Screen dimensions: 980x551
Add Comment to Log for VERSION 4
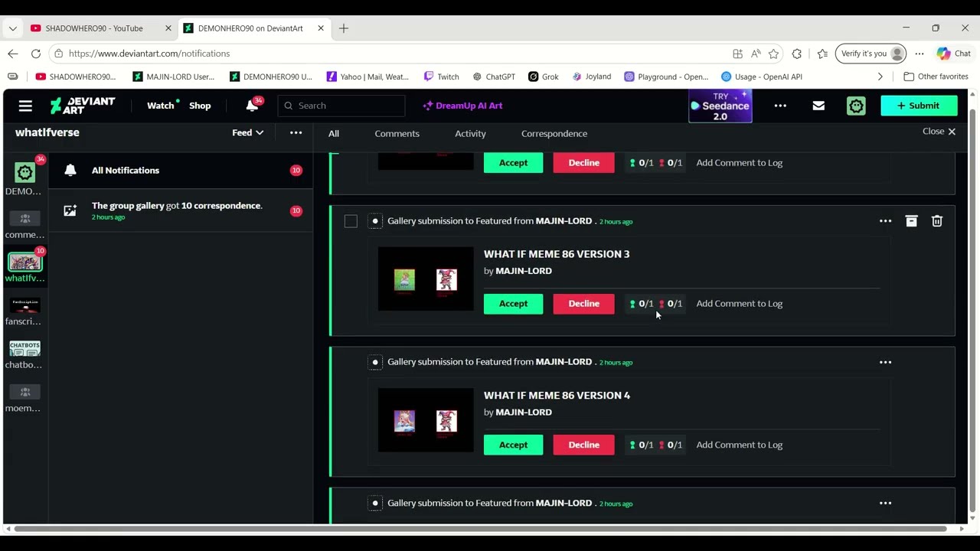[x=739, y=445]
